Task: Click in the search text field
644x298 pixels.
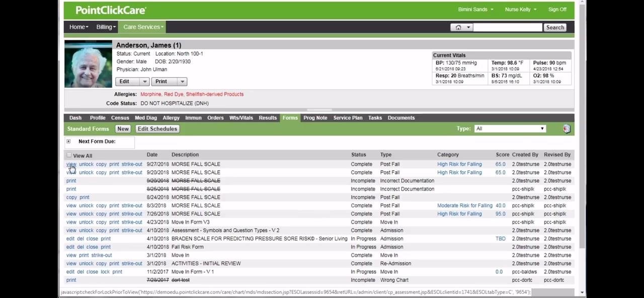Action: coord(507,27)
